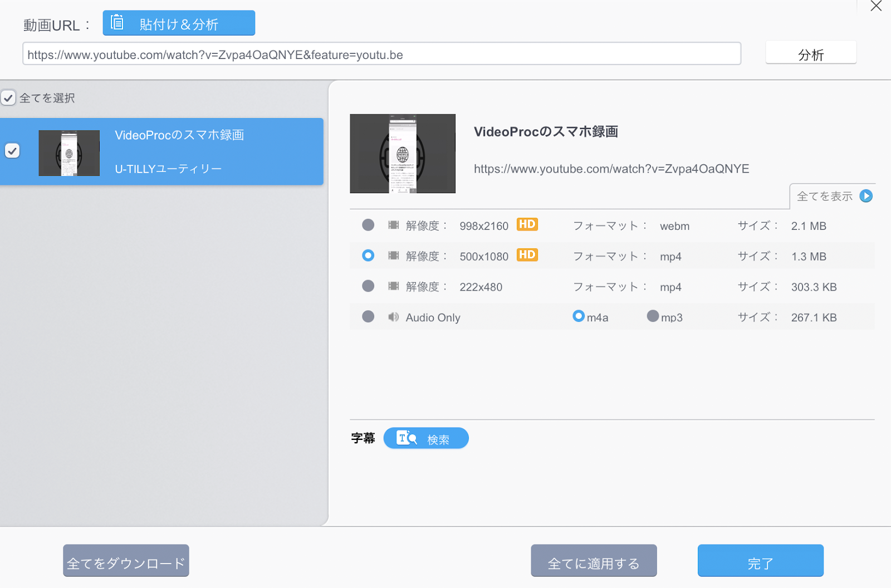Click the speaker icon beside Audio Only

tap(393, 317)
